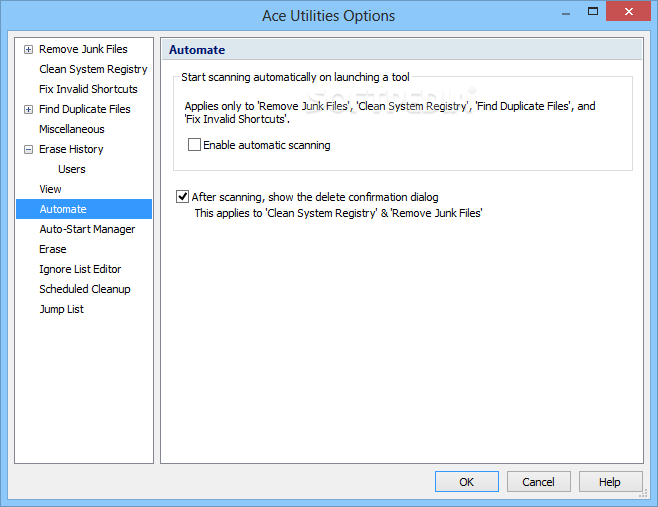Expand the Find Duplicate Files node
Screen dimensions: 658x507
[28, 110]
